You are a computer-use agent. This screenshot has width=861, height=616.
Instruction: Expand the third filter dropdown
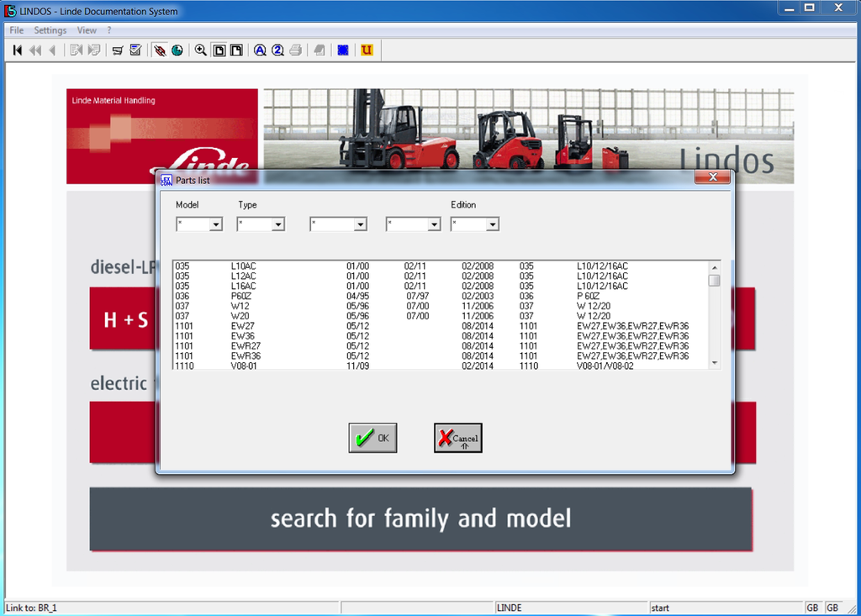[x=360, y=224]
